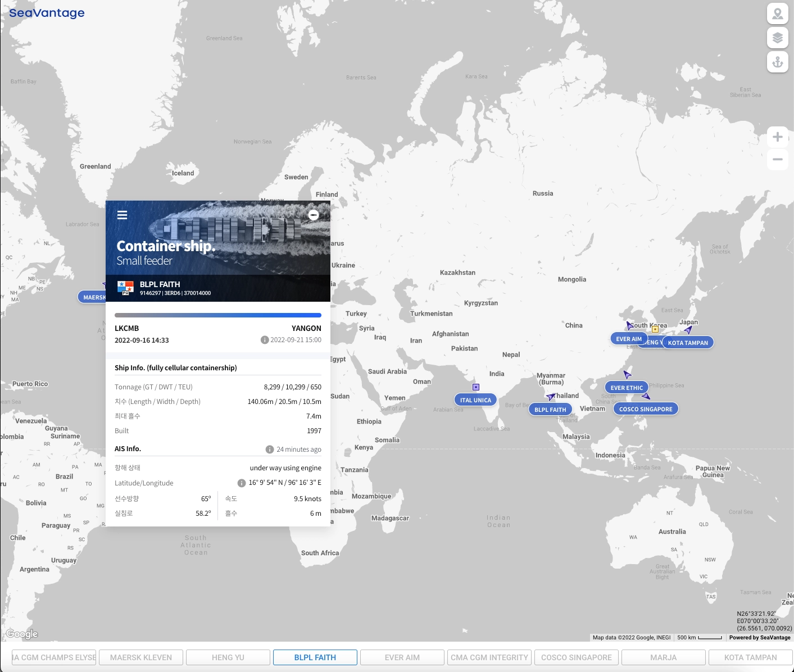Click the Built year 1997

click(314, 431)
